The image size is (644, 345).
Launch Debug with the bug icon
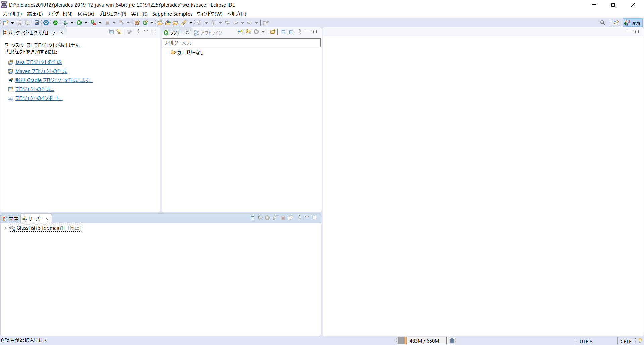click(65, 23)
